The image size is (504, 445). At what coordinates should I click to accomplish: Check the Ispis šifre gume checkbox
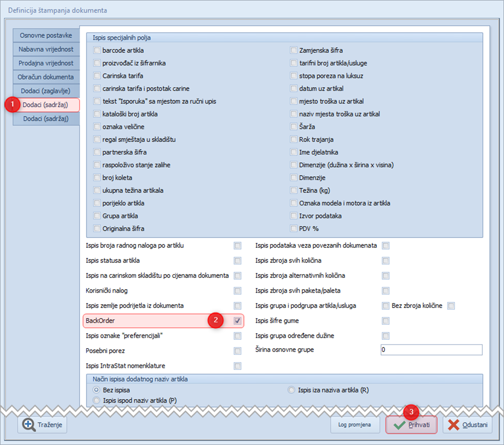[x=386, y=321]
